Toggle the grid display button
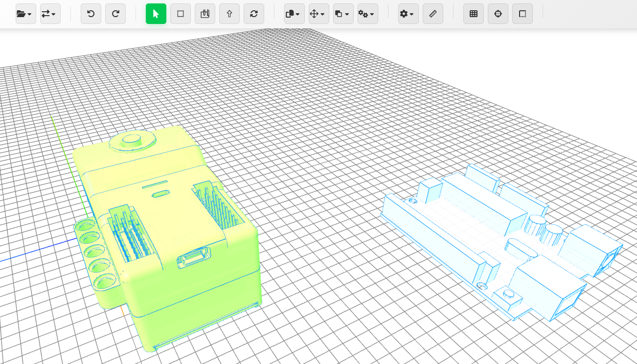637x364 pixels. click(x=474, y=14)
